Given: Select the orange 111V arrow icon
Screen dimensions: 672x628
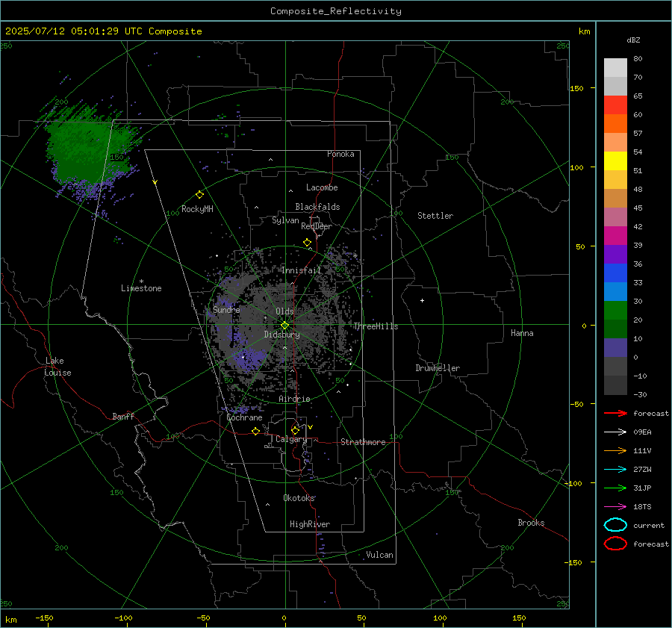Looking at the screenshot, I should [615, 450].
